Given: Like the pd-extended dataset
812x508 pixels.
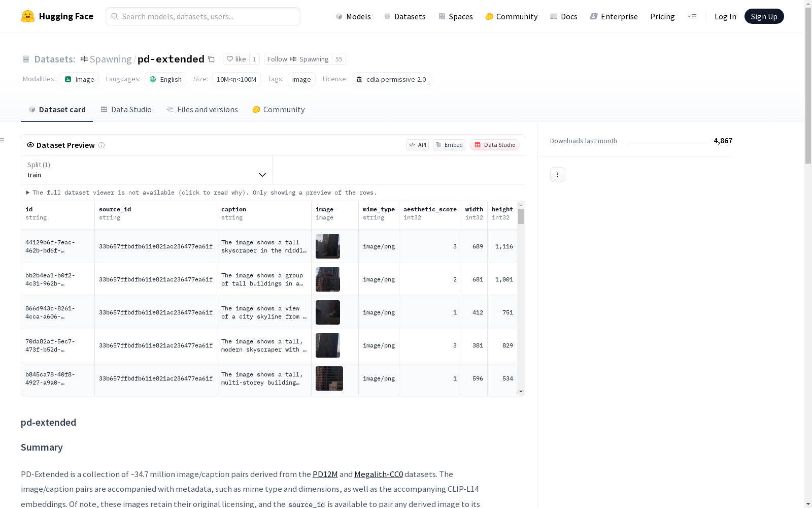Looking at the screenshot, I should pyautogui.click(x=236, y=59).
